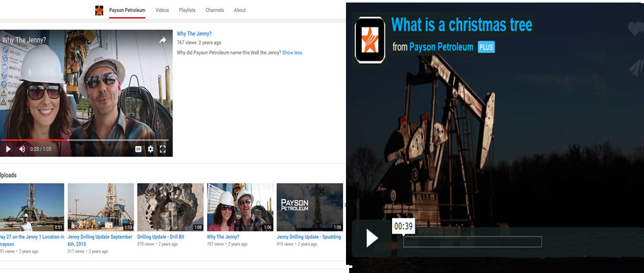Switch to the Videos tab
The height and width of the screenshot is (273, 644).
click(162, 10)
